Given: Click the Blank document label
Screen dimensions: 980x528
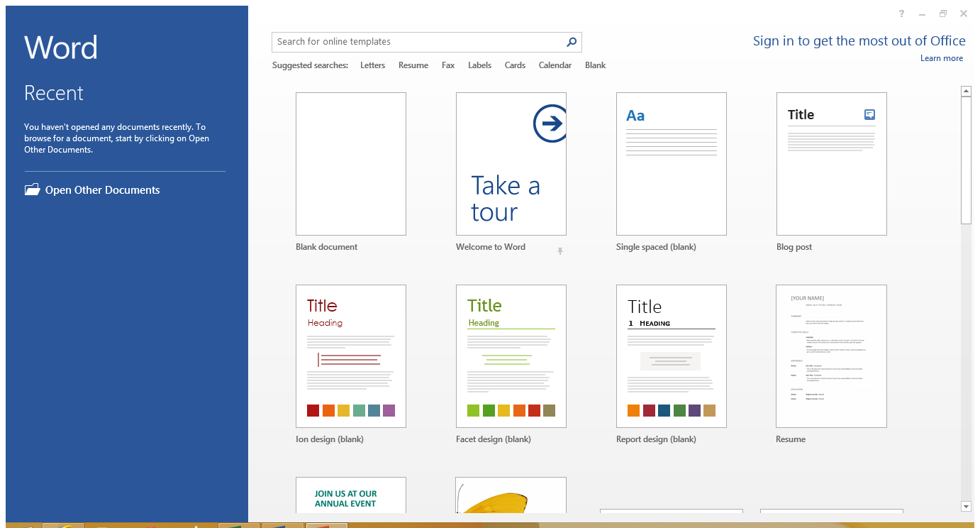Looking at the screenshot, I should pos(327,247).
